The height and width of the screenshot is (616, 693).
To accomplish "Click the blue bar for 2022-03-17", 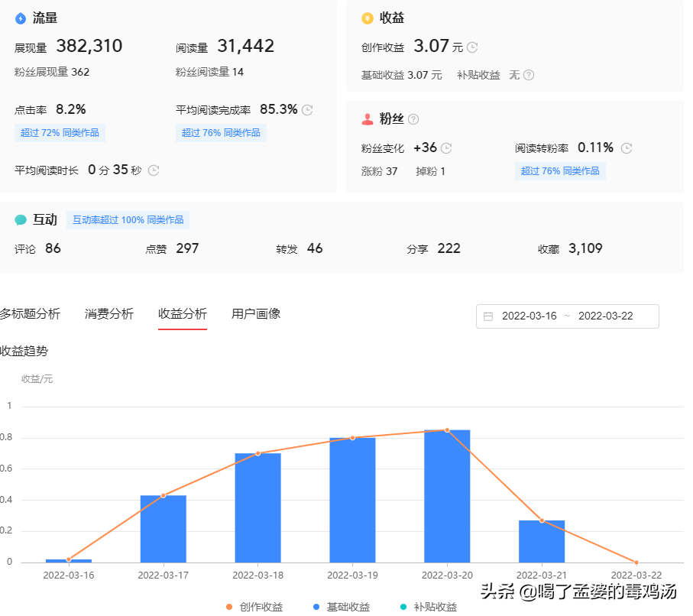I will [163, 529].
